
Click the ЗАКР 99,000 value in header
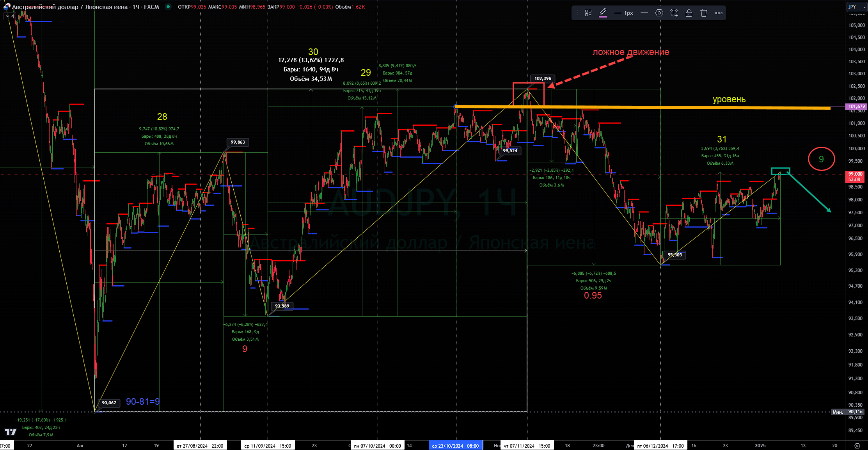pos(281,7)
